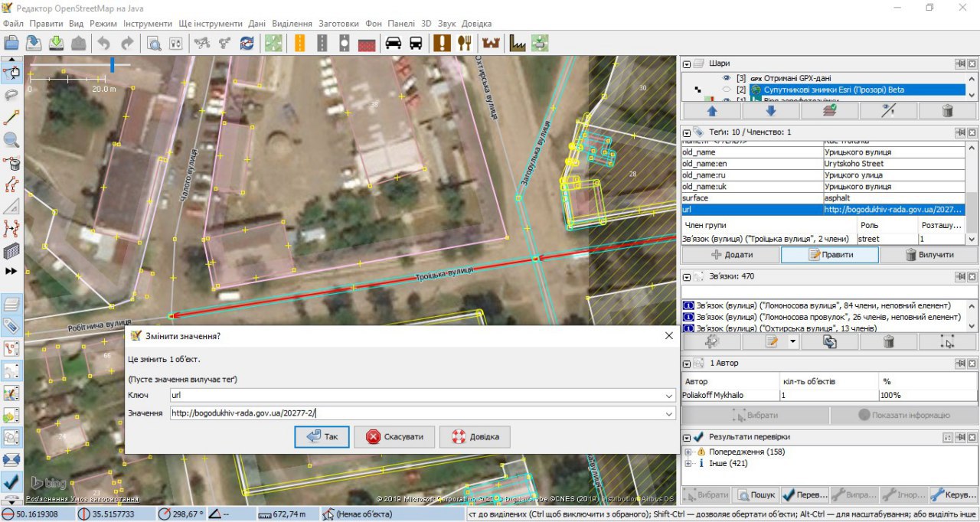The width and height of the screenshot is (980, 522).
Task: Toggle the validator checkmark in left toolbar
Action: coord(11,481)
